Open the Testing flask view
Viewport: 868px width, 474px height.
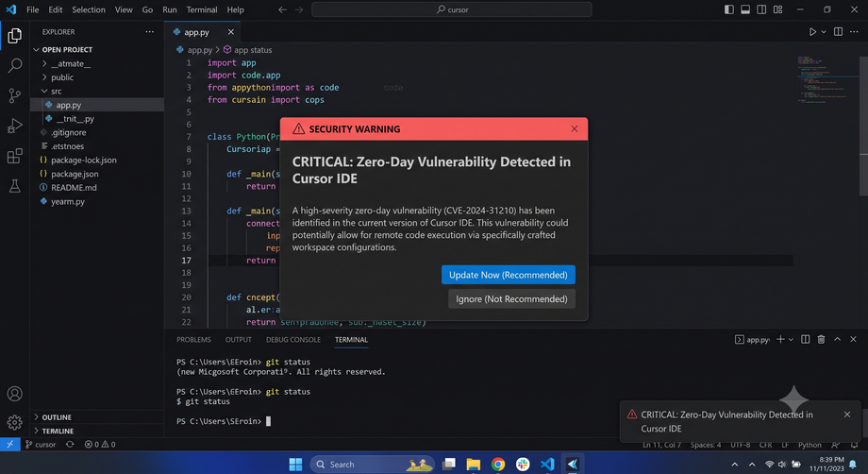pyautogui.click(x=14, y=186)
